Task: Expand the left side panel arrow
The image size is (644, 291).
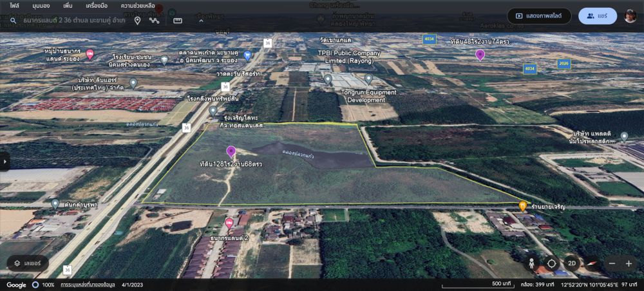Action: click(5, 161)
